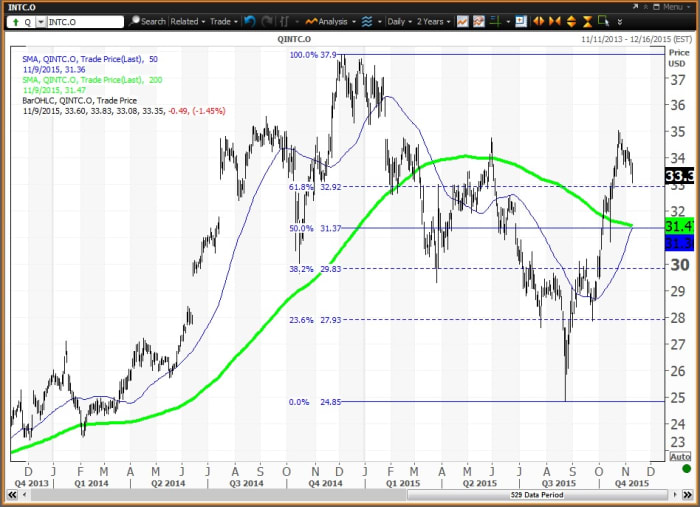Image resolution: width=700 pixels, height=507 pixels.
Task: Click the compress horizontally arrows icon
Action: point(555,21)
